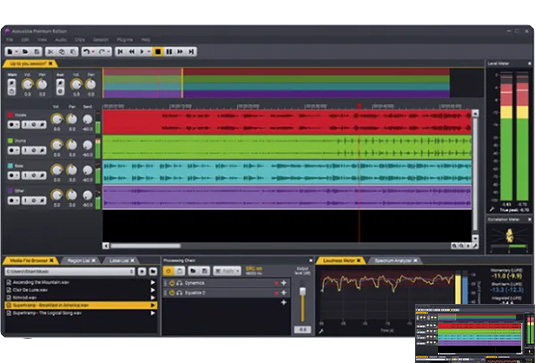Open the Drums track record dropdown arrow
The height and width of the screenshot is (363, 535).
click(x=17, y=150)
